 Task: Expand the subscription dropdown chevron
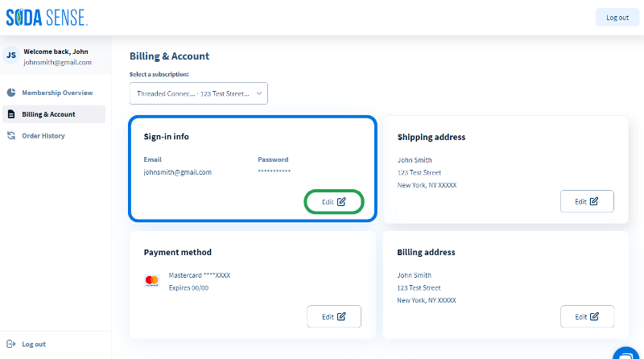259,93
